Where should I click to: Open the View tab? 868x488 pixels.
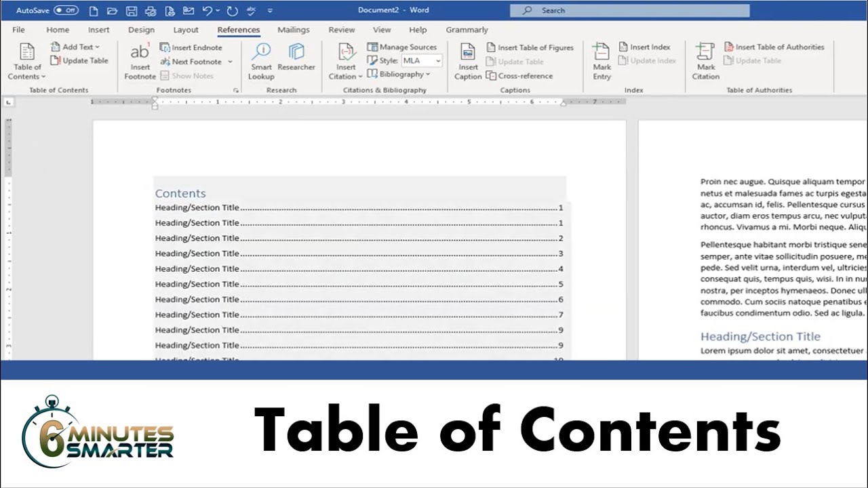(x=382, y=30)
